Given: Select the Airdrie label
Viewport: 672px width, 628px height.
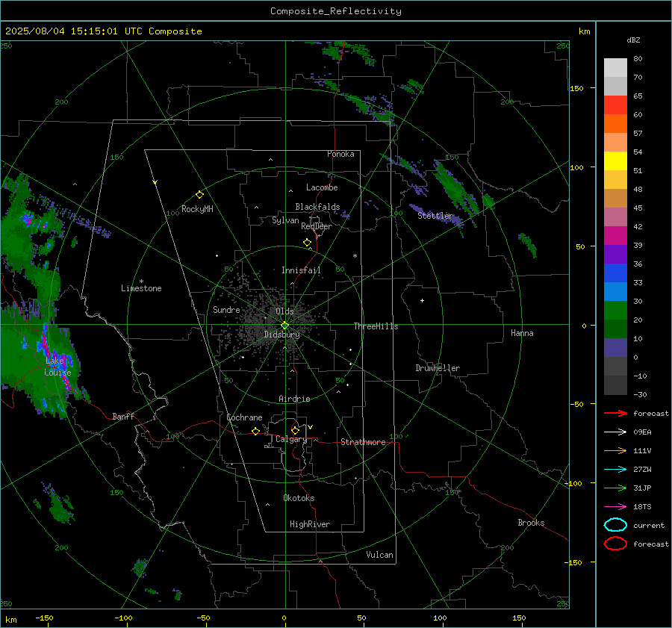Looking at the screenshot, I should pyautogui.click(x=294, y=399).
